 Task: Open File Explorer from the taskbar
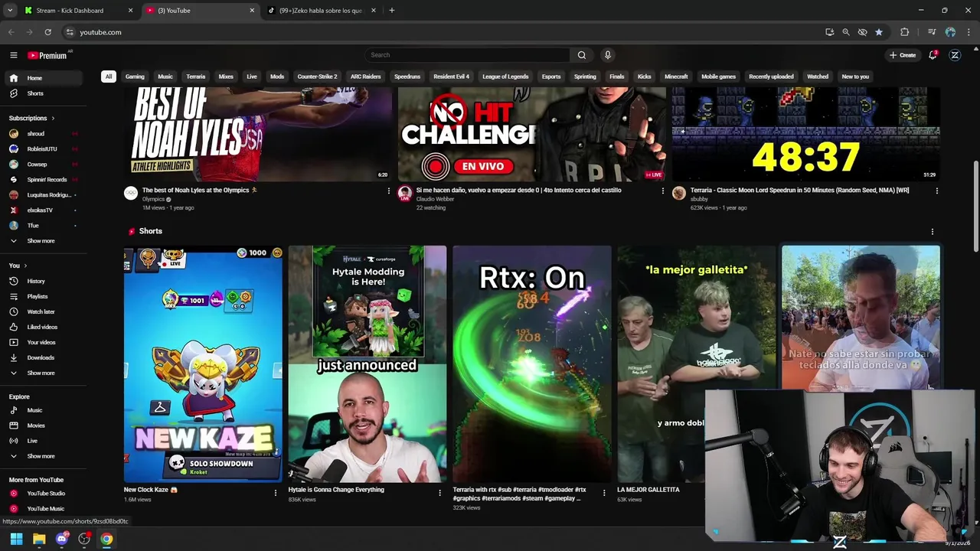(39, 539)
